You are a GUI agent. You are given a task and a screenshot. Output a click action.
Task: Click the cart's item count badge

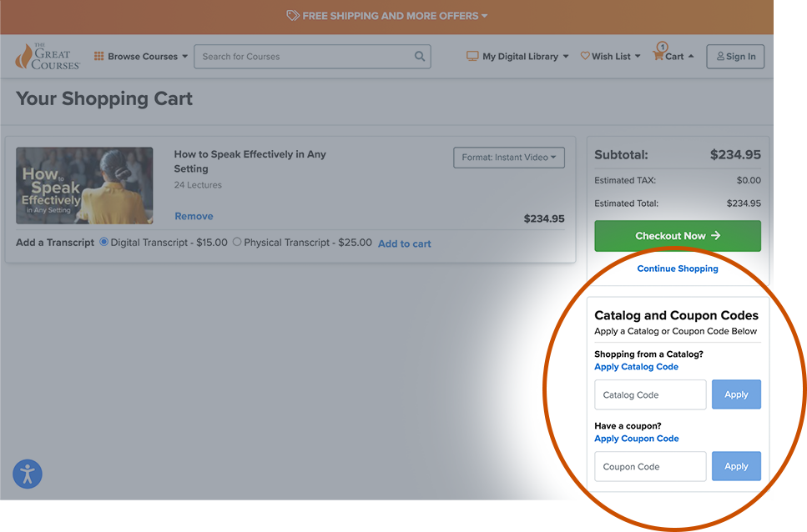coord(662,48)
